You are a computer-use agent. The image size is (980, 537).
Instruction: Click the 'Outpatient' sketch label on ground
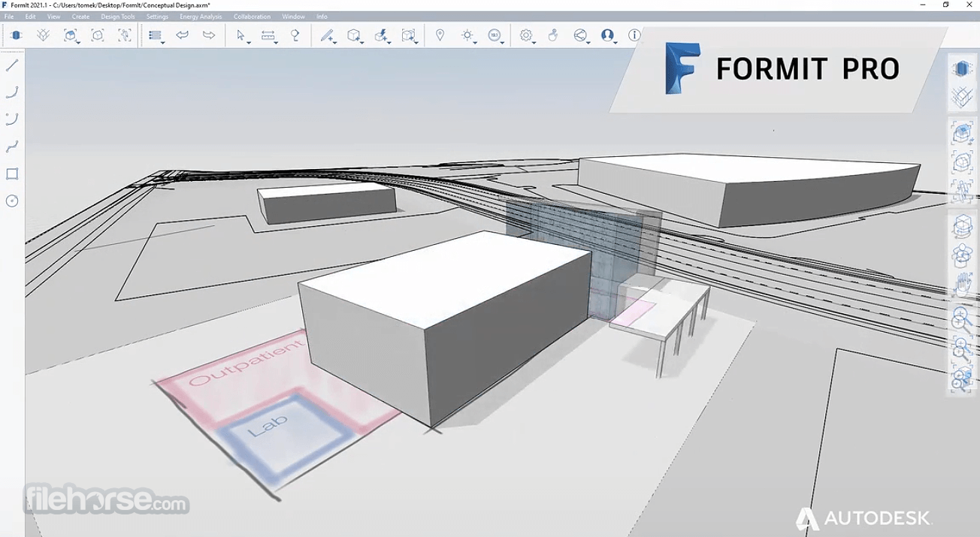click(x=247, y=363)
